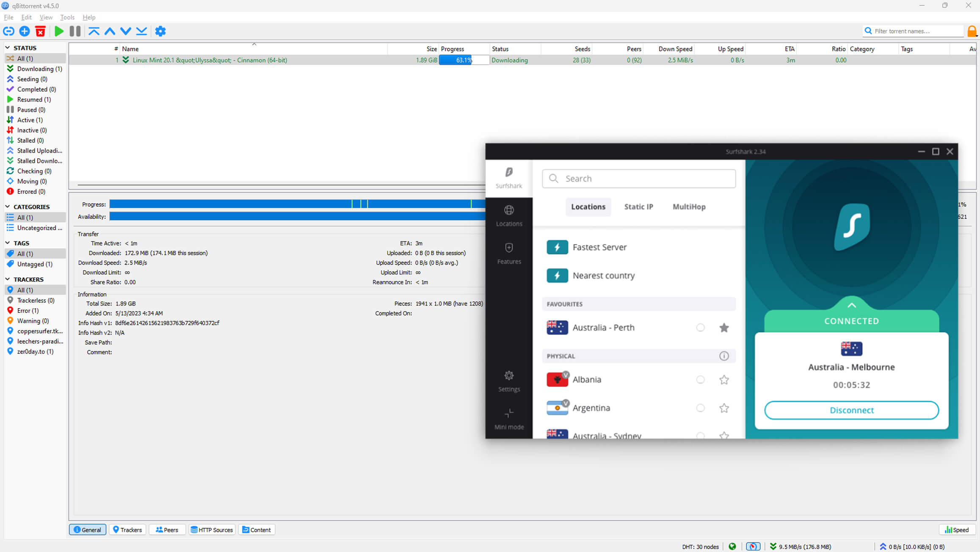This screenshot has height=552, width=980.
Task: Open the Help menu
Action: 89,17
